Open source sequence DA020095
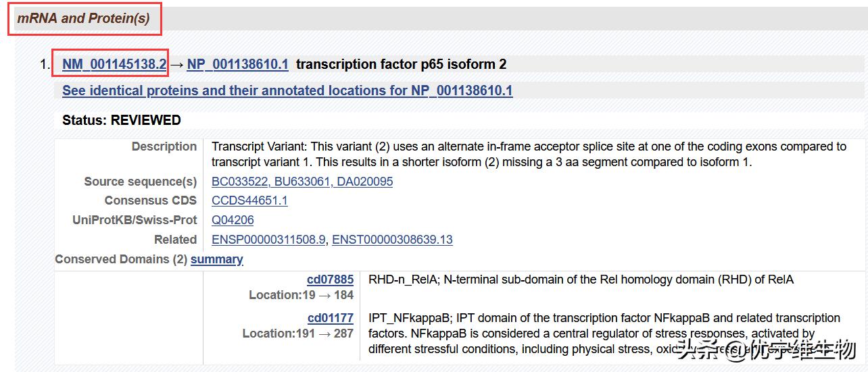Image resolution: width=868 pixels, height=372 pixels. tap(364, 182)
